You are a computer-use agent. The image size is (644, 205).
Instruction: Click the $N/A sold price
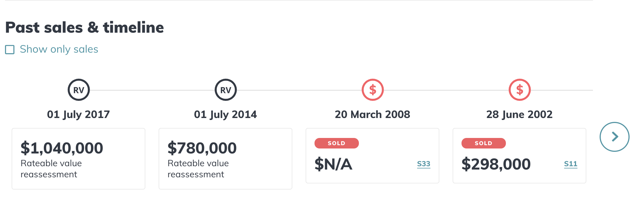(x=333, y=164)
